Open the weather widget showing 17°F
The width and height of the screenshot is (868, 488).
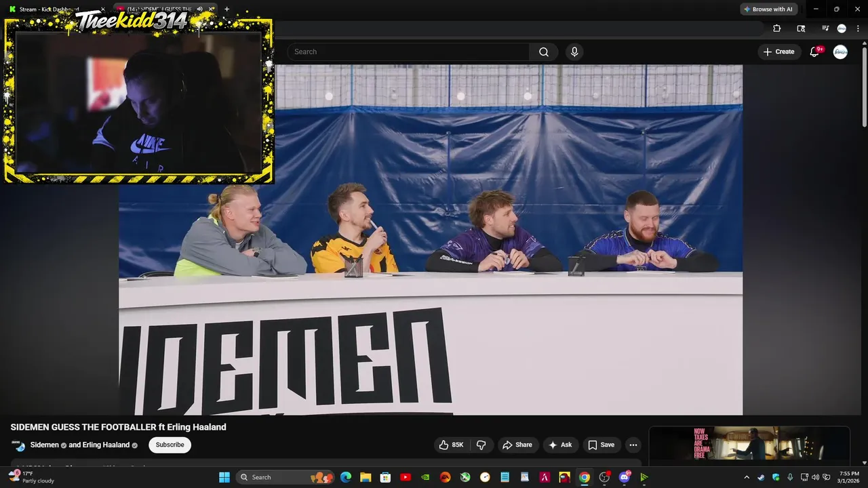tap(33, 477)
